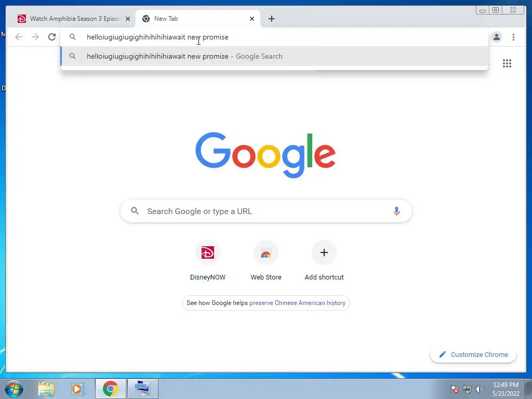This screenshot has height=399, width=532.
Task: Click the Google logo
Action: pyautogui.click(x=265, y=155)
